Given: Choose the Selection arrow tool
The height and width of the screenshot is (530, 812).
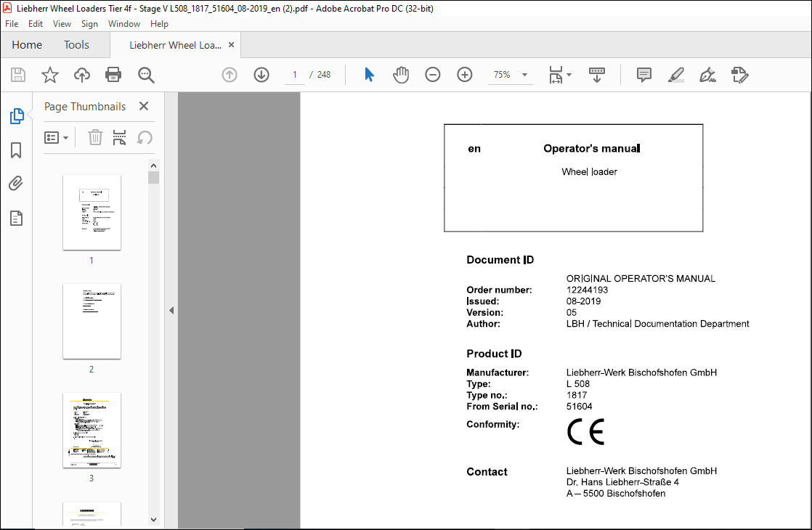Looking at the screenshot, I should click(x=369, y=75).
